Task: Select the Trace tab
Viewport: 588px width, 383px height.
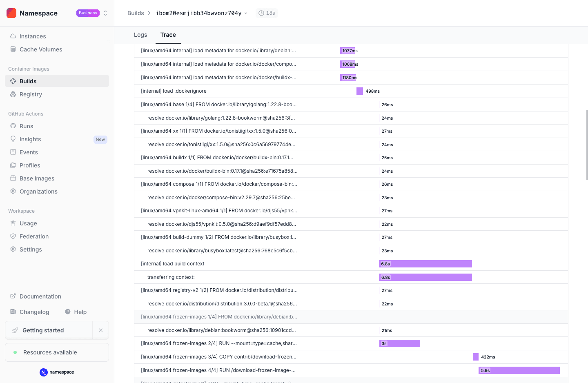Action: pyautogui.click(x=168, y=35)
